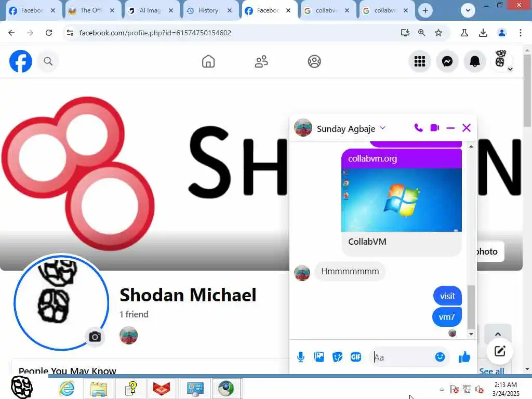Attach a photo file in chat
This screenshot has width=532, height=399.
point(319,357)
